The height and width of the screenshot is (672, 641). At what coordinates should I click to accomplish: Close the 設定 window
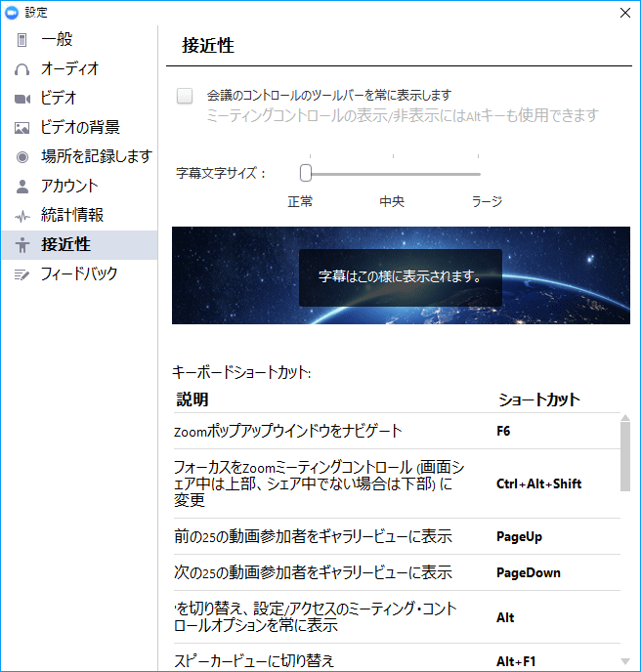point(625,12)
